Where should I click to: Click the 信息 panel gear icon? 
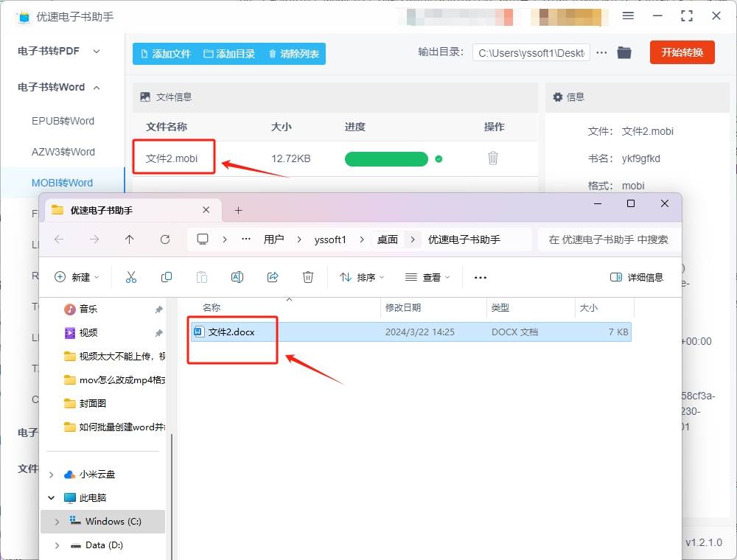point(558,97)
